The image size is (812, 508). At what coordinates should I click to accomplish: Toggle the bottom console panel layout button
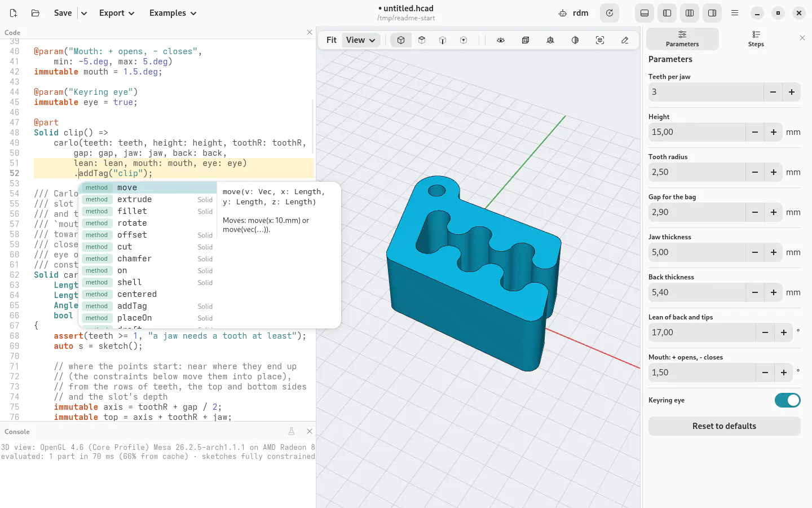645,13
